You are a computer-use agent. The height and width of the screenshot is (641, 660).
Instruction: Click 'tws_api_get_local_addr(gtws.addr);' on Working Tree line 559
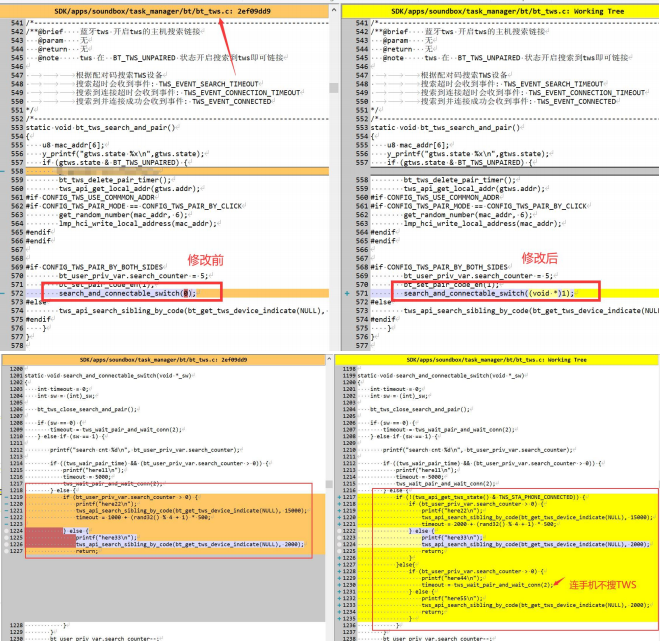tap(474, 189)
